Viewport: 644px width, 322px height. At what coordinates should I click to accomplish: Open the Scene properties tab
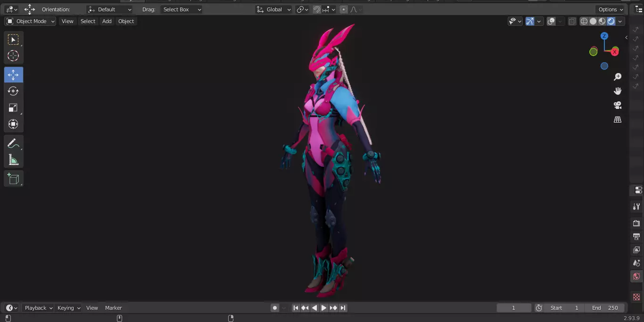point(636,263)
